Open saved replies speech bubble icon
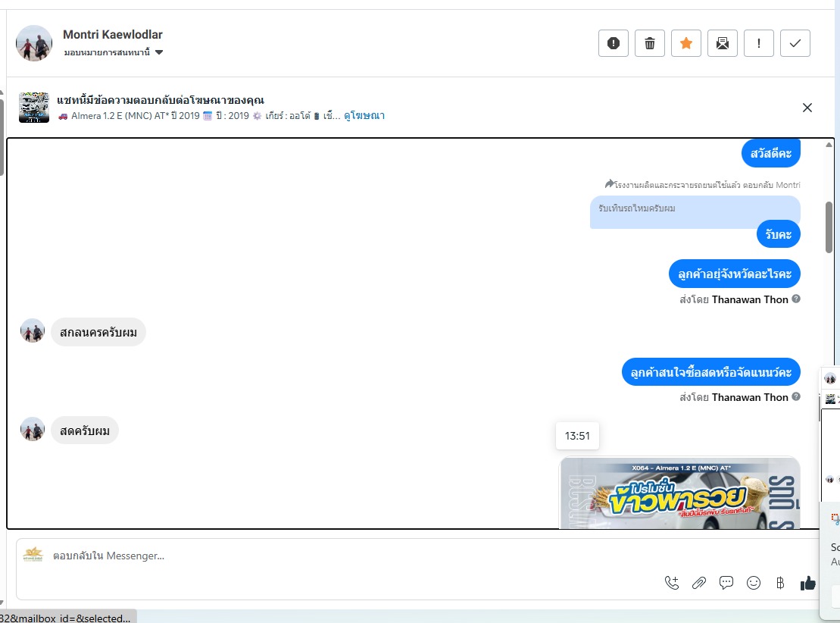The width and height of the screenshot is (840, 623). (726, 583)
